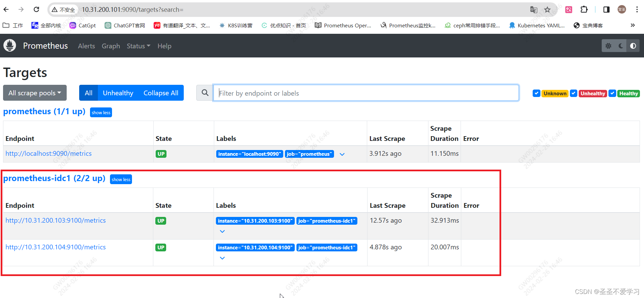644x298 pixels.
Task: Open Alerts in navigation bar
Action: pos(86,46)
